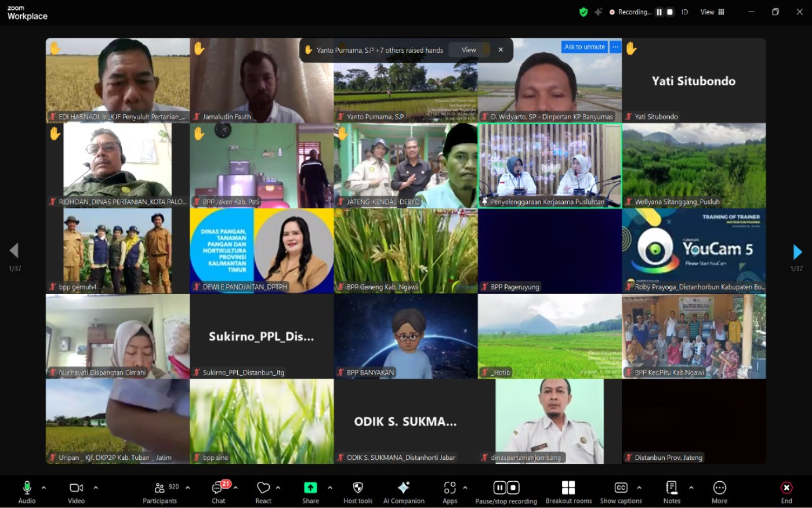
Task: Open the More options menu
Action: (719, 491)
